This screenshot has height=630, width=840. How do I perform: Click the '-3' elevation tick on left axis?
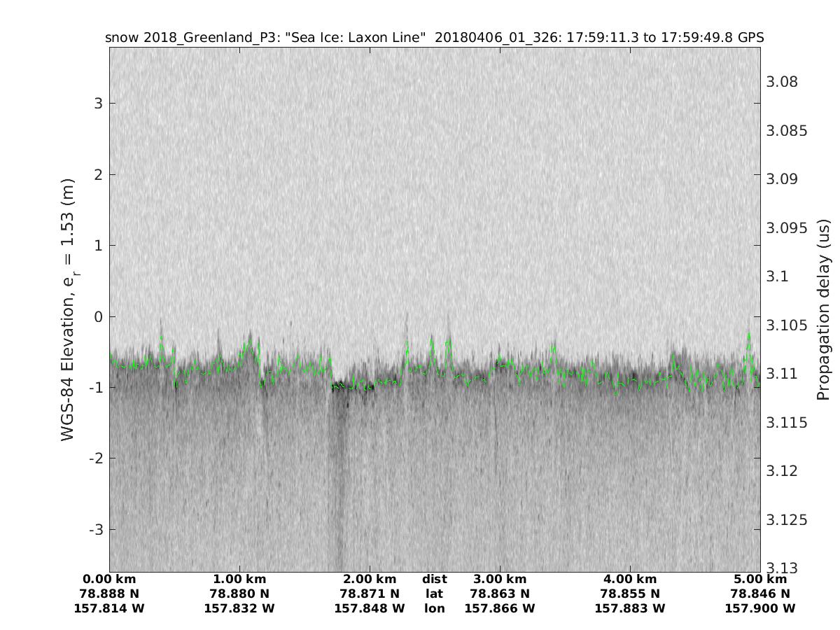[94, 529]
